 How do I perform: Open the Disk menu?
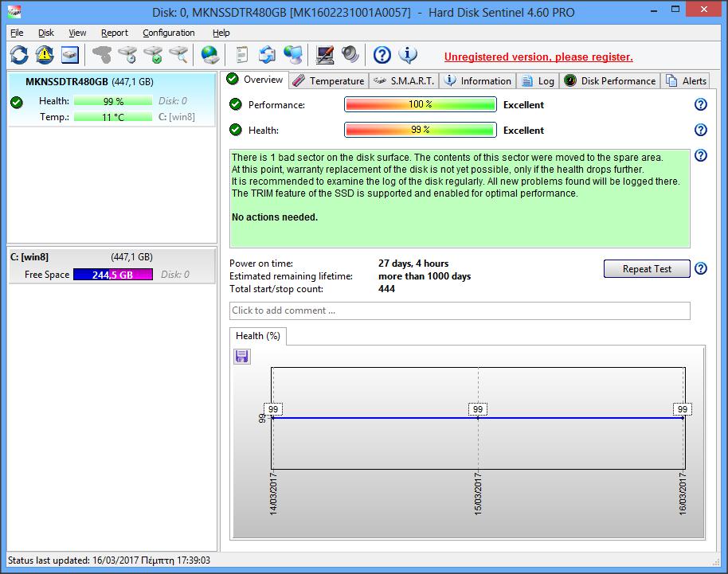pos(46,33)
